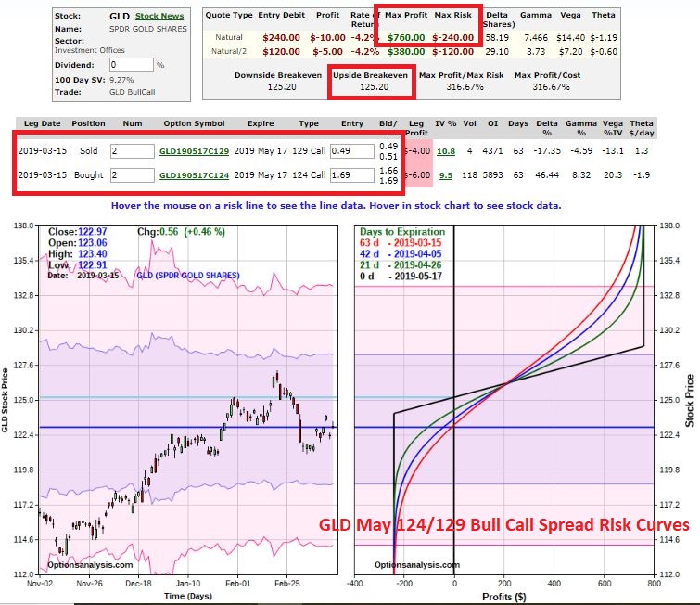Open the IV % value 10.8 link

[446, 151]
